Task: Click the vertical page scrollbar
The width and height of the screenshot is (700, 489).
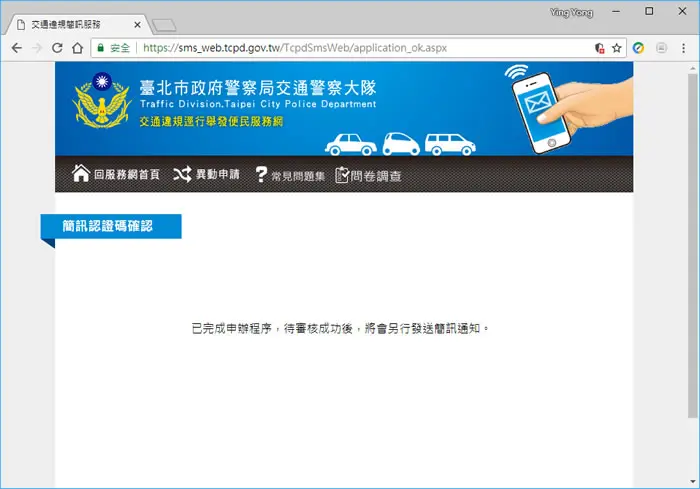Action: click(x=692, y=246)
